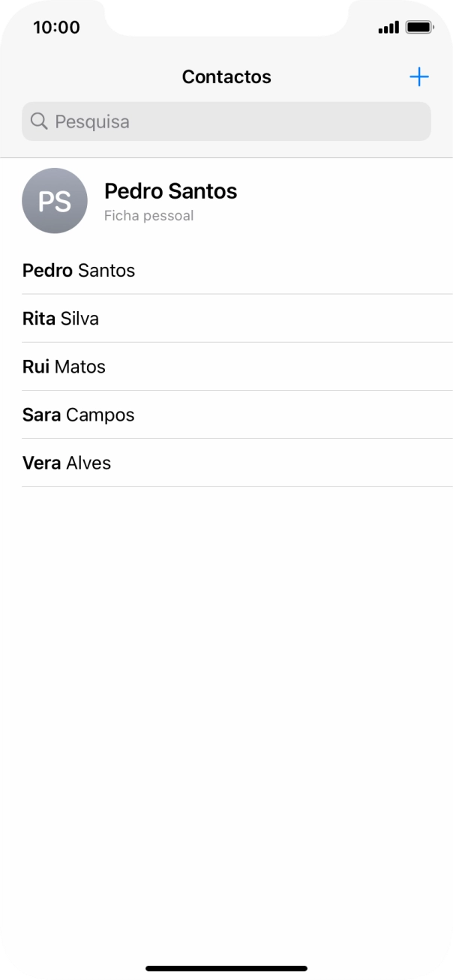Tap the PS avatar monogram circle
The width and height of the screenshot is (453, 980).
55,201
